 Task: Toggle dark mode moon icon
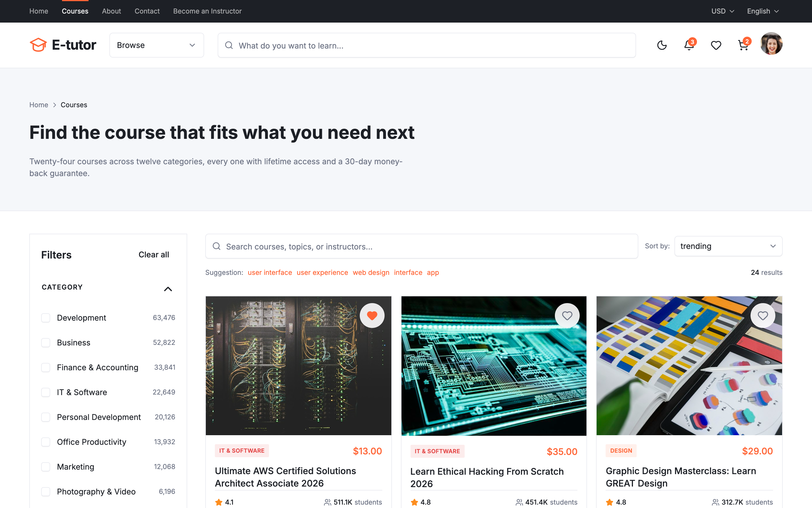(x=662, y=45)
